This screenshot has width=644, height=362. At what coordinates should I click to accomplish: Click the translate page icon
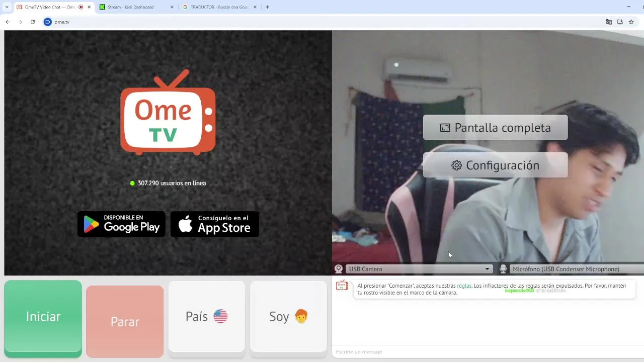pyautogui.click(x=609, y=22)
